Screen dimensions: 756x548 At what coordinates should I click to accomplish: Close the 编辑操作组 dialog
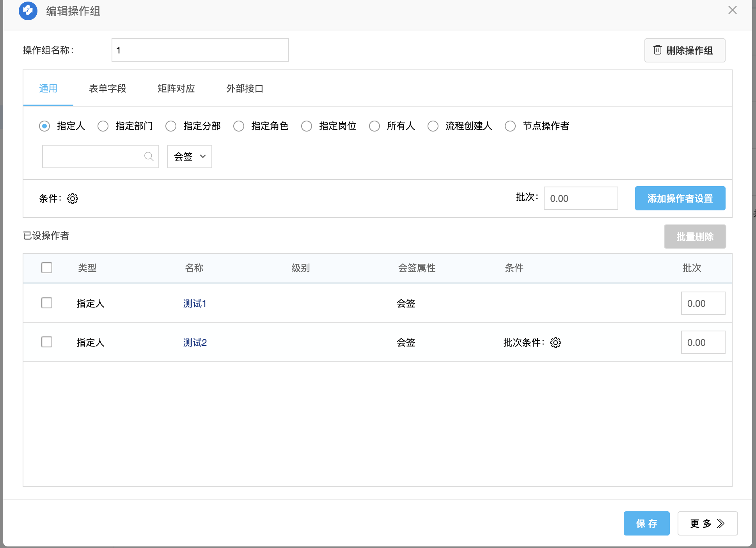732,10
